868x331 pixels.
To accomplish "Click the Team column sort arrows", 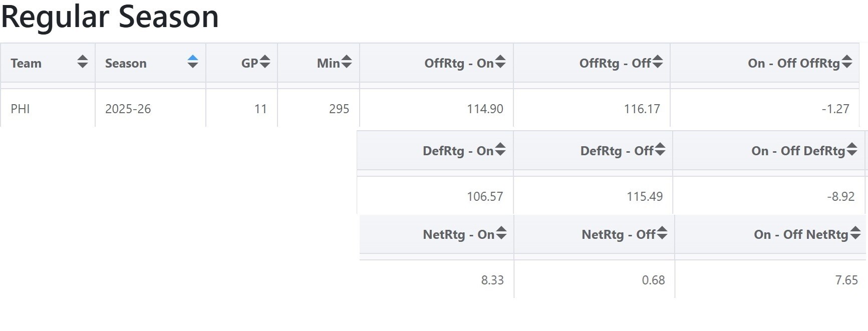I will tap(83, 62).
